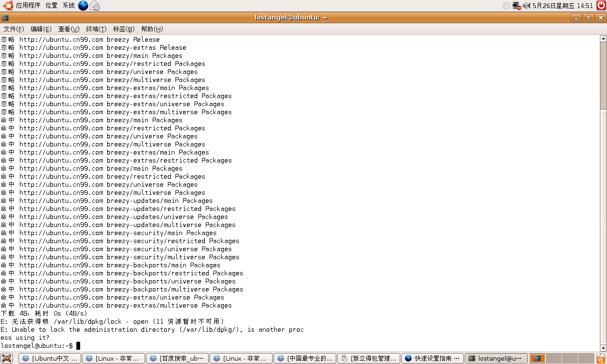Viewport: 607px width, 364px height.
Task: Click the terminal scrollbar up arrow
Action: click(x=603, y=38)
